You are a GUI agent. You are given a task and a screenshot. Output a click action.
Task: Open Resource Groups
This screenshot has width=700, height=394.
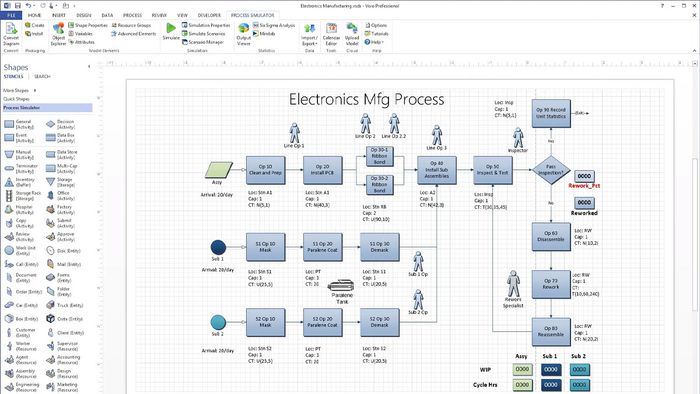coord(131,25)
